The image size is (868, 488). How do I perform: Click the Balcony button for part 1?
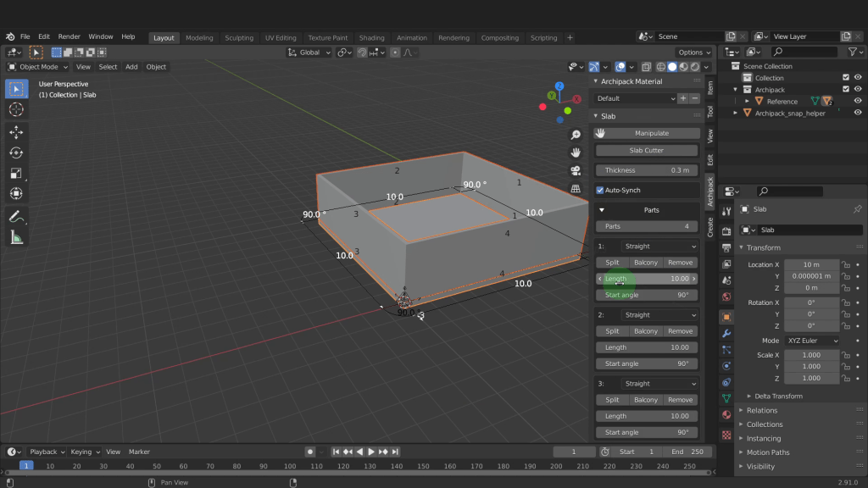pos(646,263)
